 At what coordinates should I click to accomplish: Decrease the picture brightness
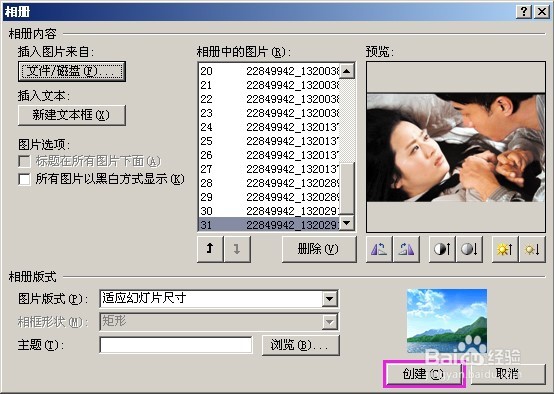(x=532, y=249)
